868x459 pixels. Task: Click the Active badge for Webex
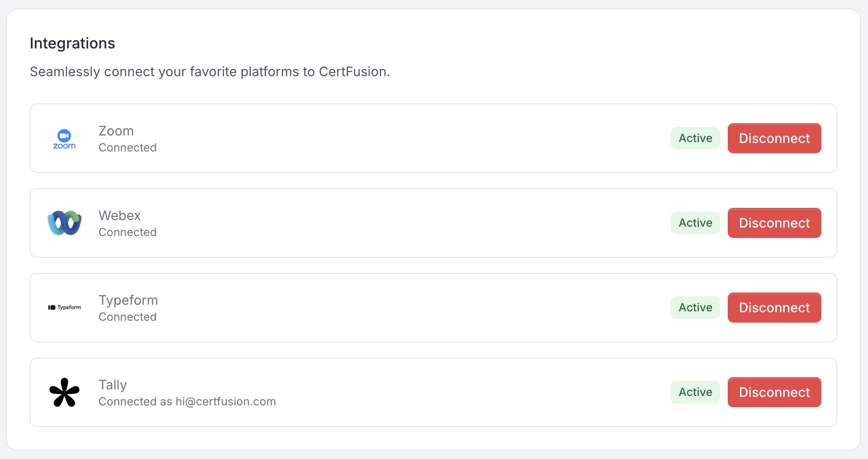click(695, 223)
